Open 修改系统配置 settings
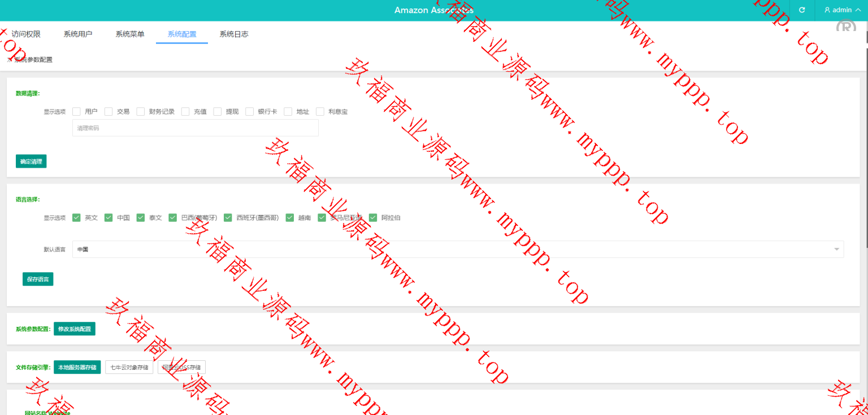This screenshot has width=868, height=415. [x=75, y=329]
